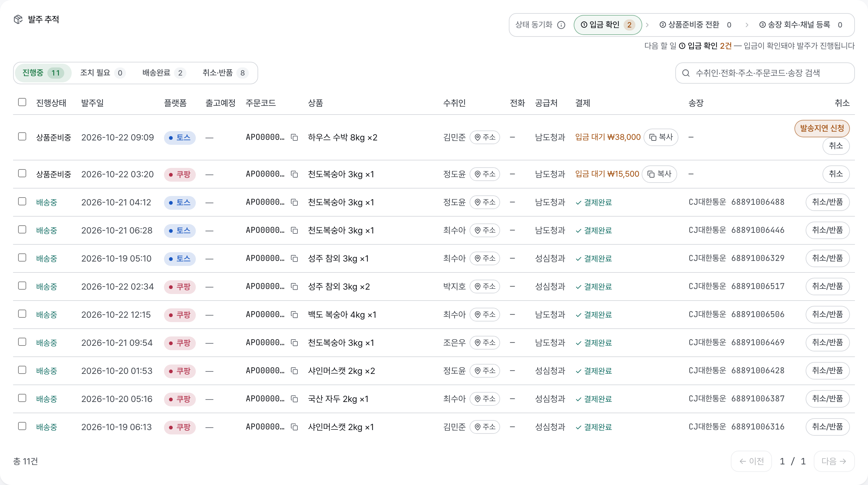Check the 백도 복숭아 4kg row checkbox

[x=22, y=314]
